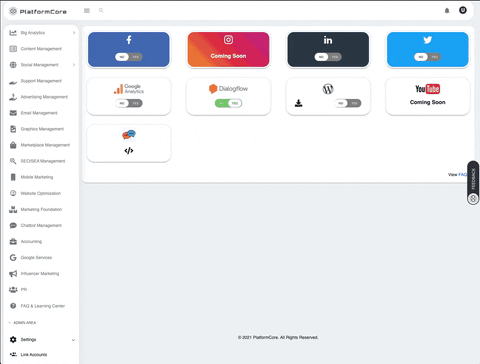Collapse the Admin Area section
This screenshot has width=480, height=364.
22,323
